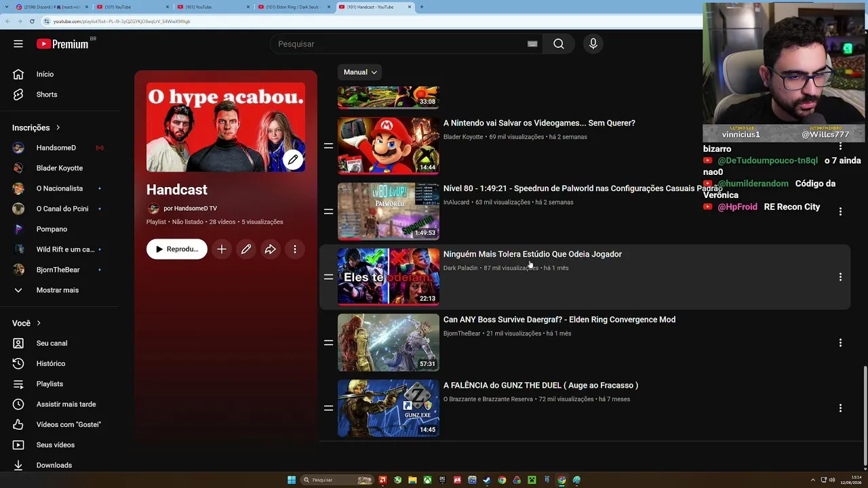Open BjornTheBear in subscriptions list
Viewport: 868px width, 488px height.
coord(59,270)
